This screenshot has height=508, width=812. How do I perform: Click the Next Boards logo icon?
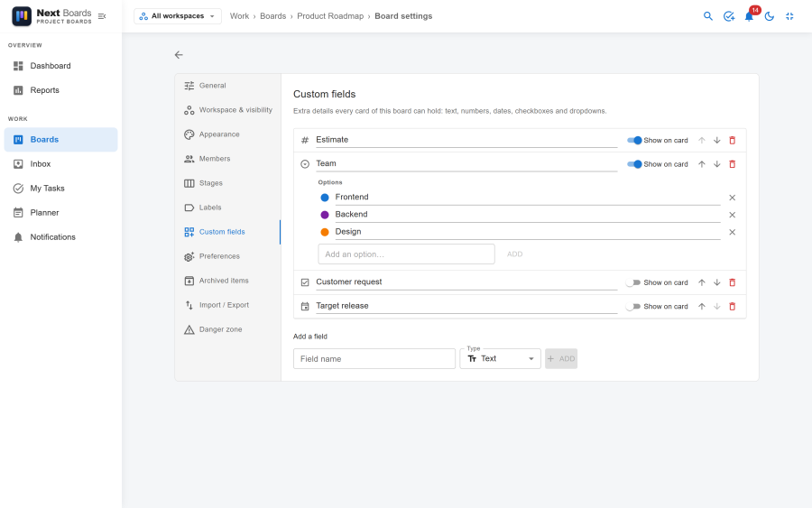tap(22, 16)
